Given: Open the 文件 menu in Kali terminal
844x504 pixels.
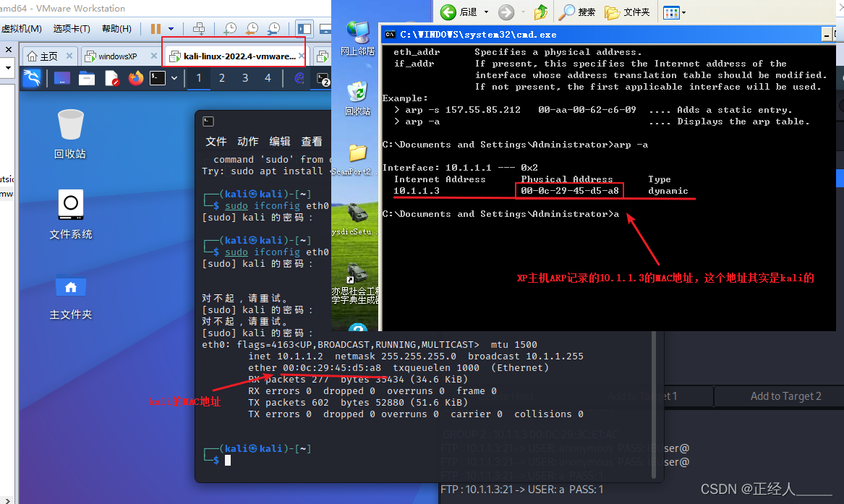Looking at the screenshot, I should (x=216, y=142).
